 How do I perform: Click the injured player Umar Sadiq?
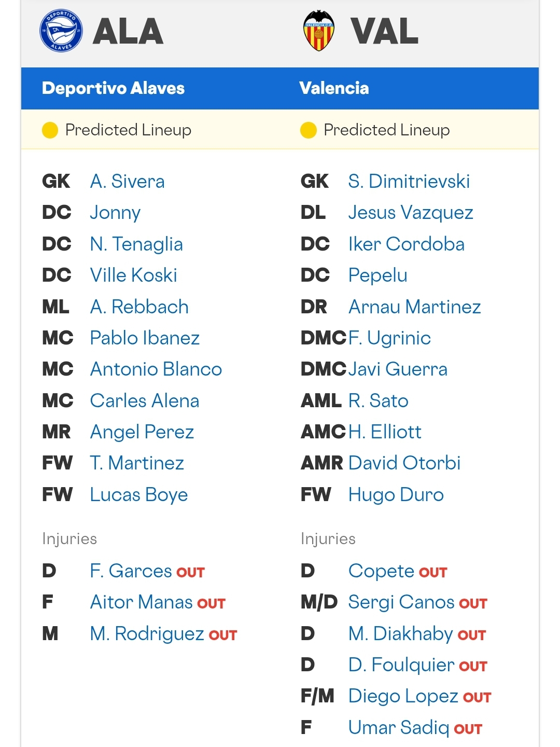click(399, 728)
